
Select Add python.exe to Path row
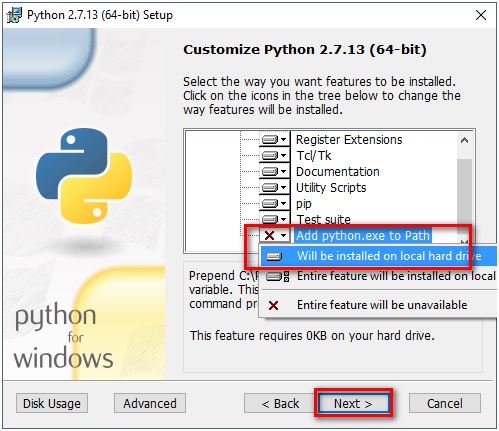click(x=363, y=236)
